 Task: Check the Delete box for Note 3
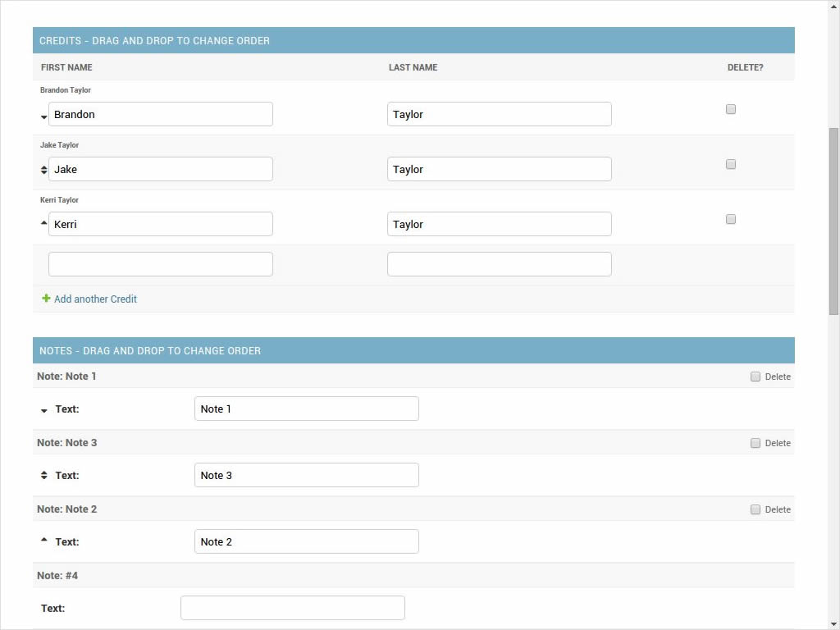tap(756, 442)
